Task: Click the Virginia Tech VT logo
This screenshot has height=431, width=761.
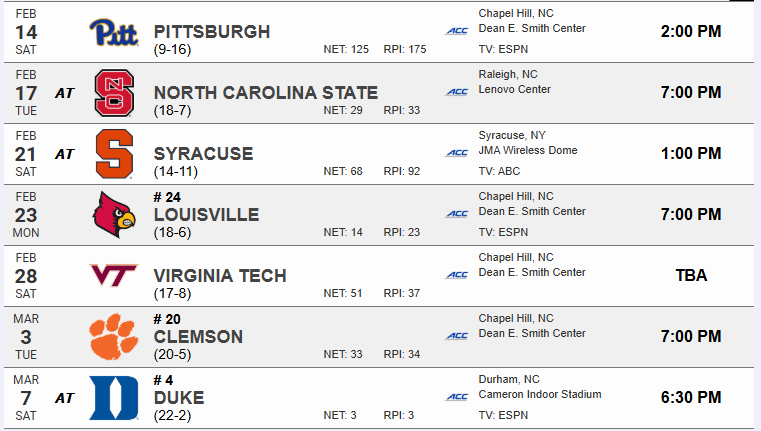Action: 115,276
